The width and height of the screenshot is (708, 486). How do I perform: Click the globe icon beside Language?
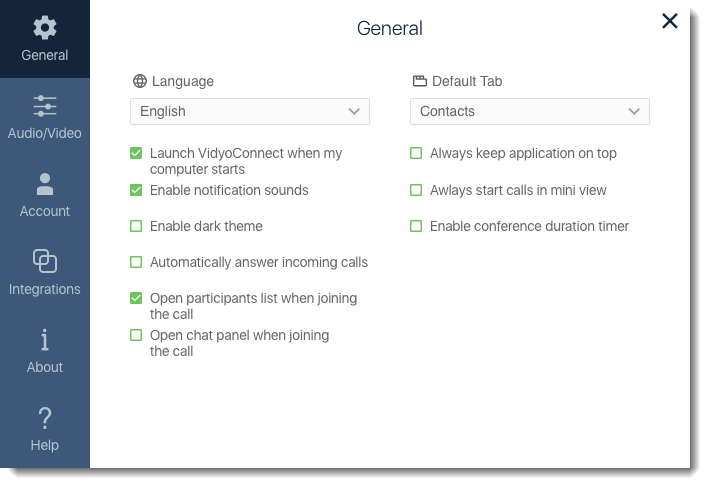(140, 81)
